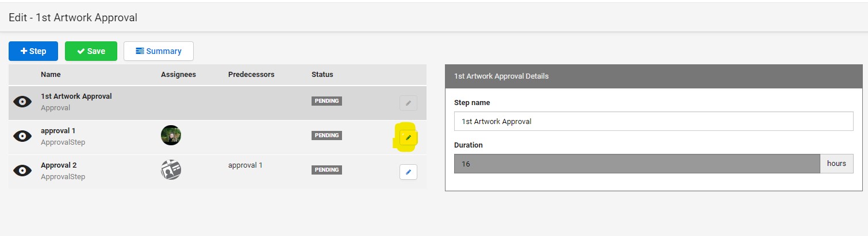Open the Summary view
Image resolution: width=868 pixels, height=236 pixels.
click(159, 51)
